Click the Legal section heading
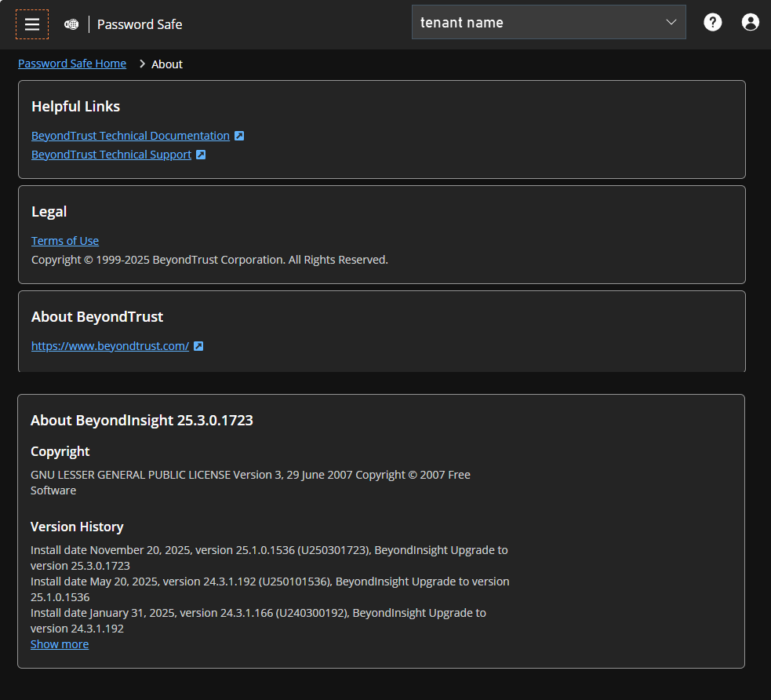 [49, 212]
